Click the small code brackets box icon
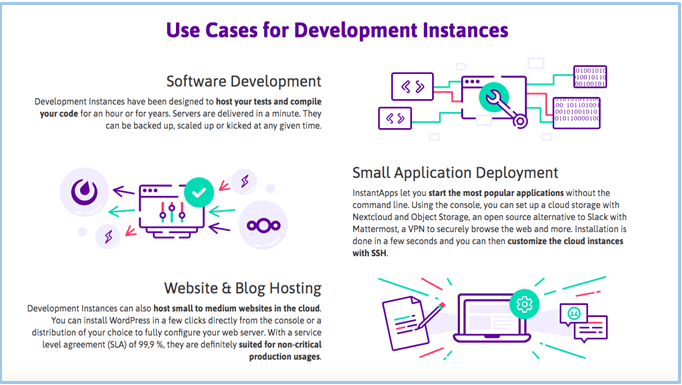Screen dimensions: 682x385 (x=395, y=118)
